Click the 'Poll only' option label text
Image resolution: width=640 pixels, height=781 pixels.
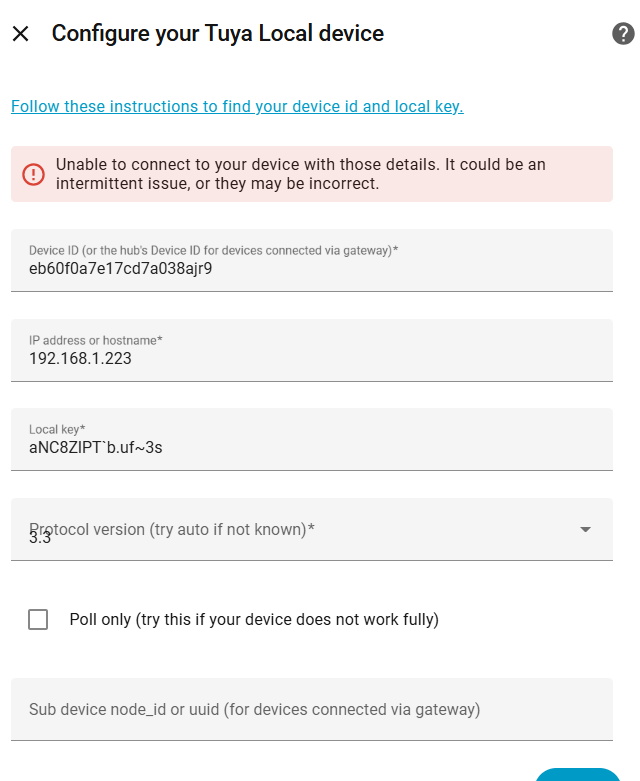pos(254,620)
